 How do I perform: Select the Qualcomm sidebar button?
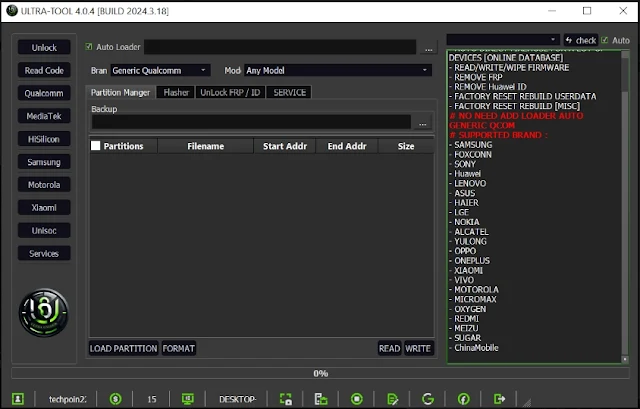[44, 93]
